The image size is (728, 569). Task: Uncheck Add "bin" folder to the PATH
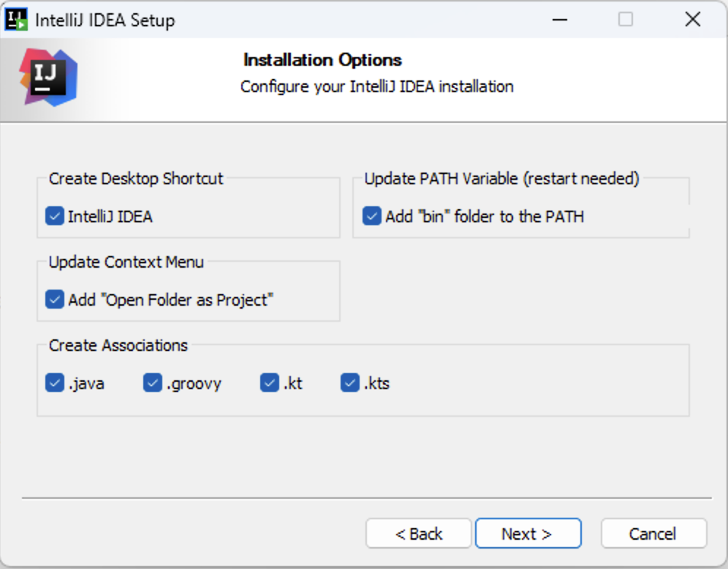(x=372, y=216)
